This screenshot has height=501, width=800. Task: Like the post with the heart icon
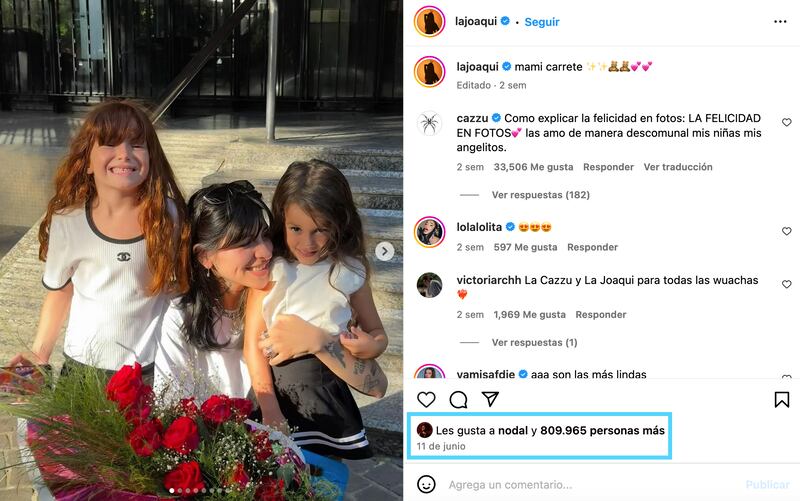click(x=426, y=399)
